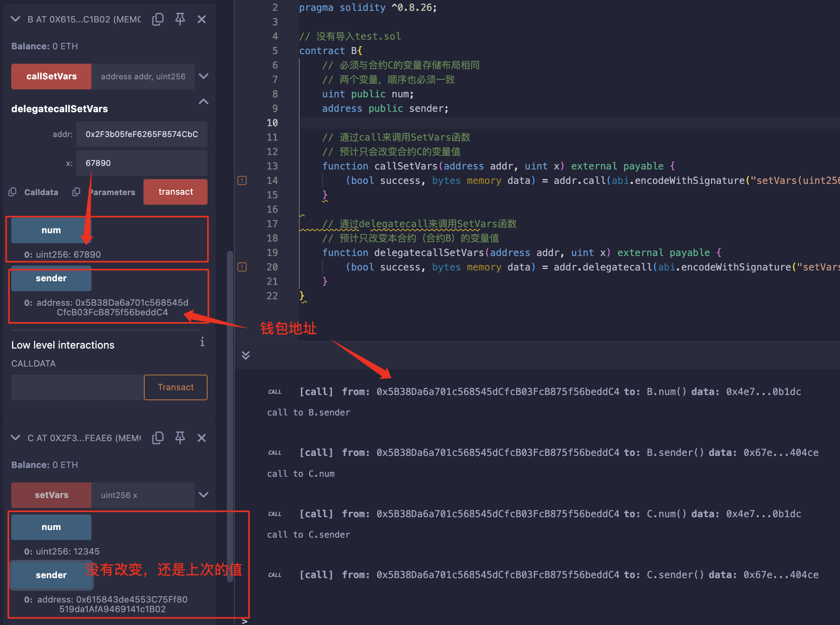Run setVars function on contract C
840x625 pixels.
click(51, 495)
